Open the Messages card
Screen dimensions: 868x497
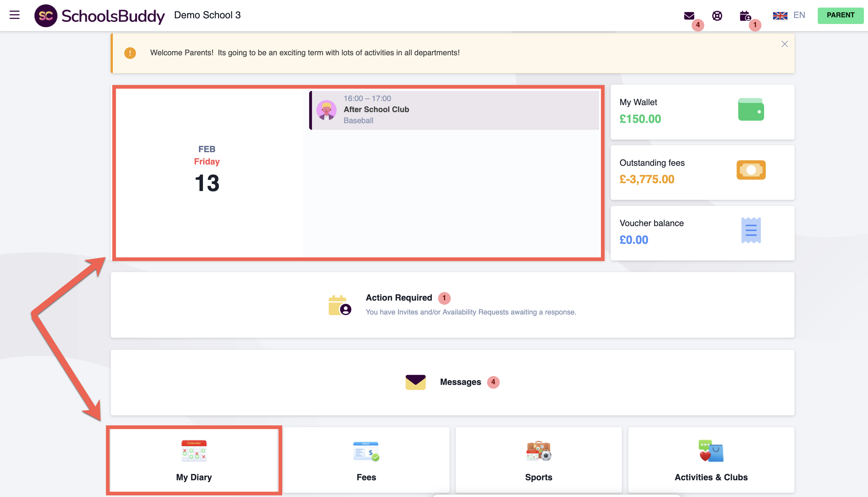[452, 382]
